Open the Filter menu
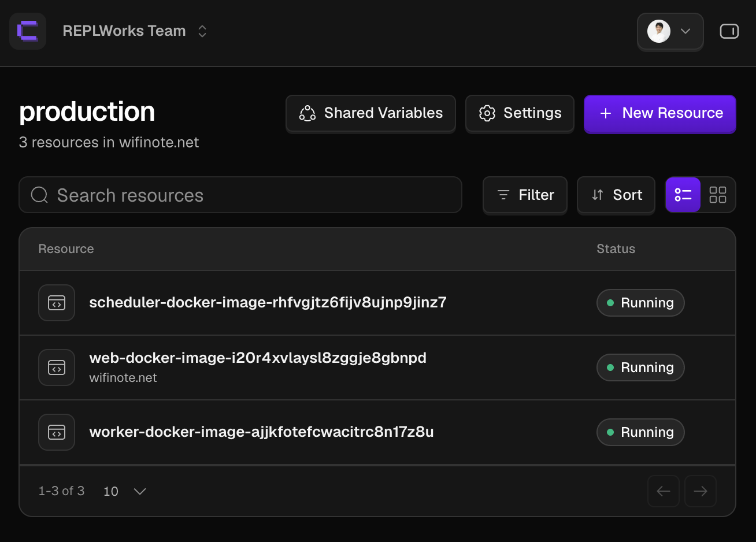The height and width of the screenshot is (542, 756). tap(525, 195)
